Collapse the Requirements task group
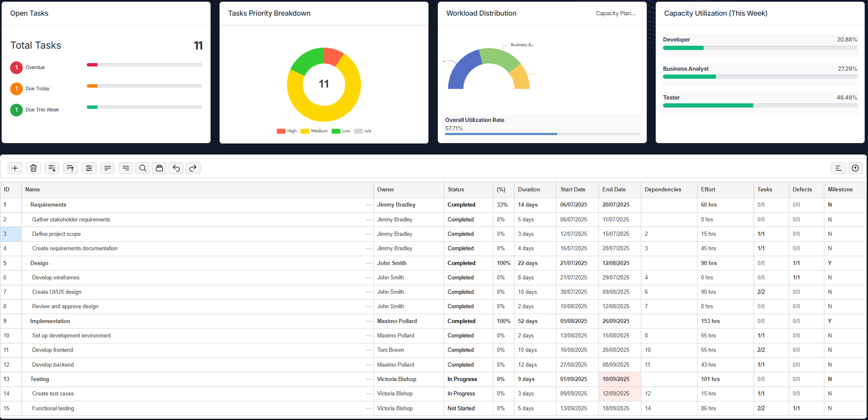 (x=26, y=205)
